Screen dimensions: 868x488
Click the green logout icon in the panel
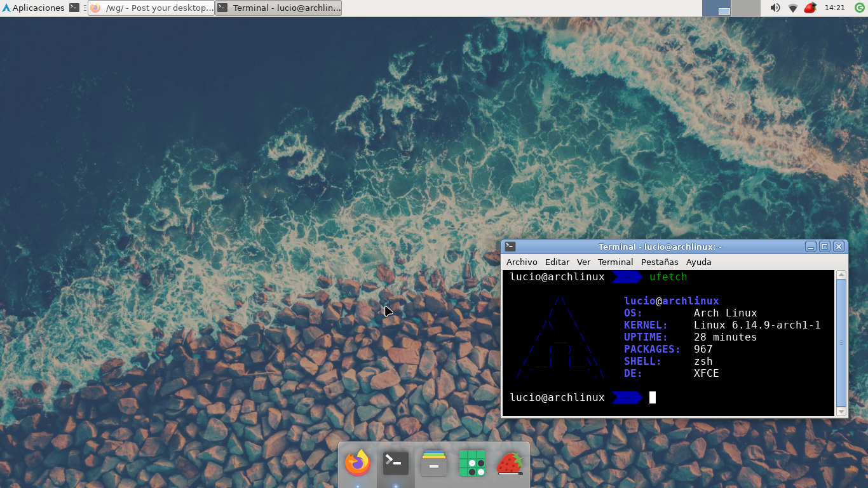(860, 8)
